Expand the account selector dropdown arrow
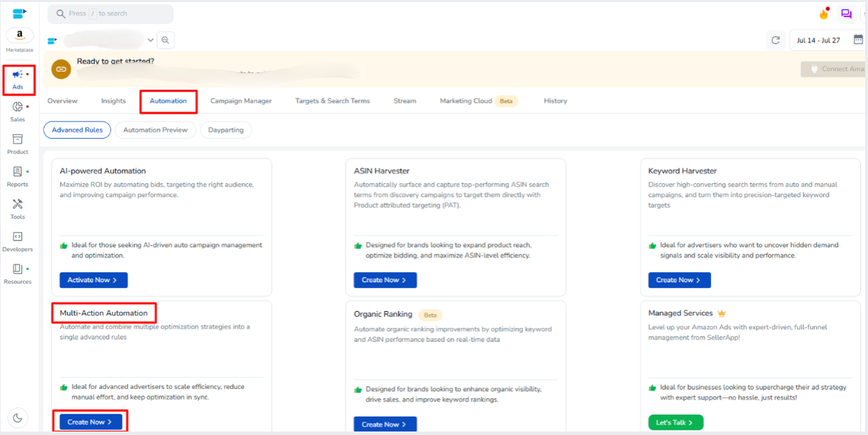Viewport: 868px width, 435px height. [150, 40]
